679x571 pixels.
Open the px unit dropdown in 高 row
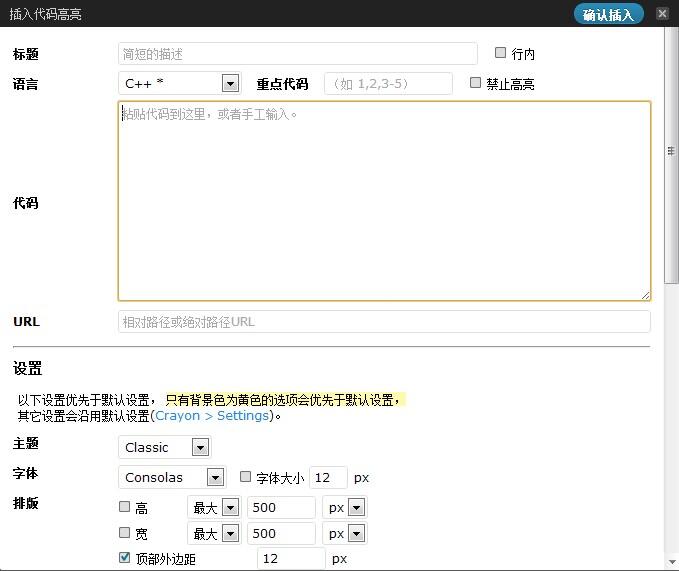tap(345, 507)
